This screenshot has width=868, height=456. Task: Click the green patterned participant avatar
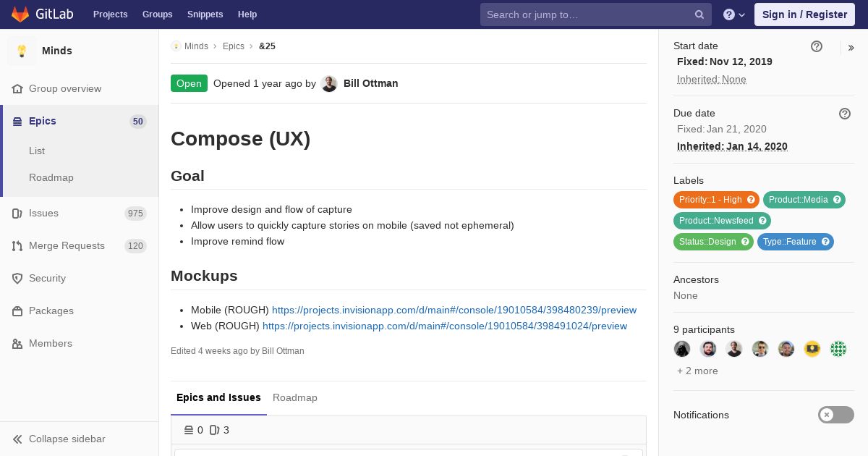coord(838,349)
